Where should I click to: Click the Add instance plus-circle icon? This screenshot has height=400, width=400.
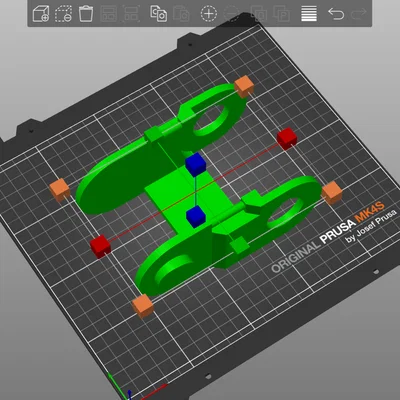point(209,14)
